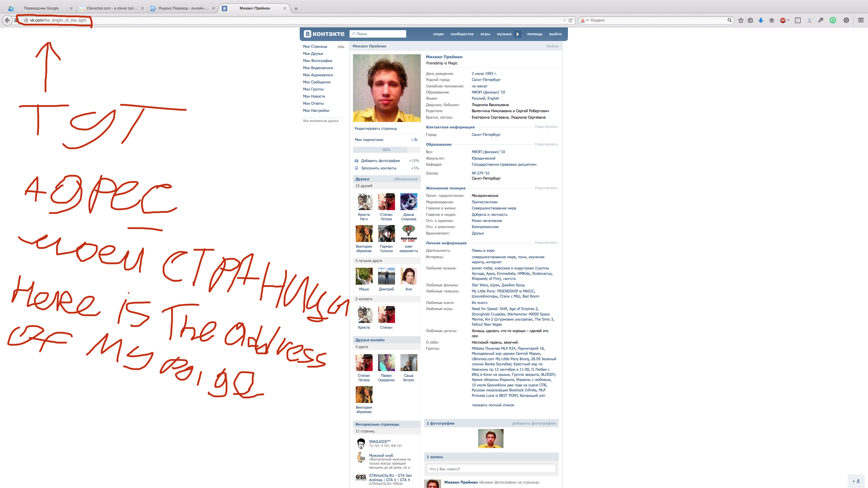868x488 pixels.
Task: Open friend Герман Толочко's avatar
Action: pos(386,233)
